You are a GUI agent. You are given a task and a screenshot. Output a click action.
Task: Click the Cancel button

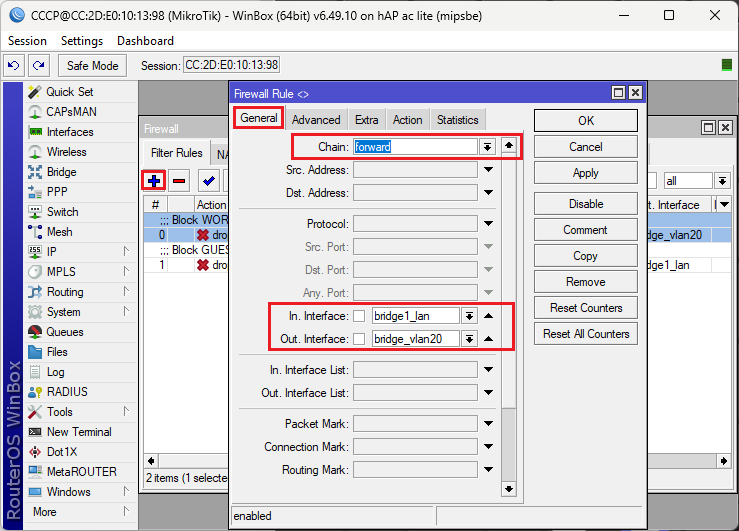coord(586,147)
